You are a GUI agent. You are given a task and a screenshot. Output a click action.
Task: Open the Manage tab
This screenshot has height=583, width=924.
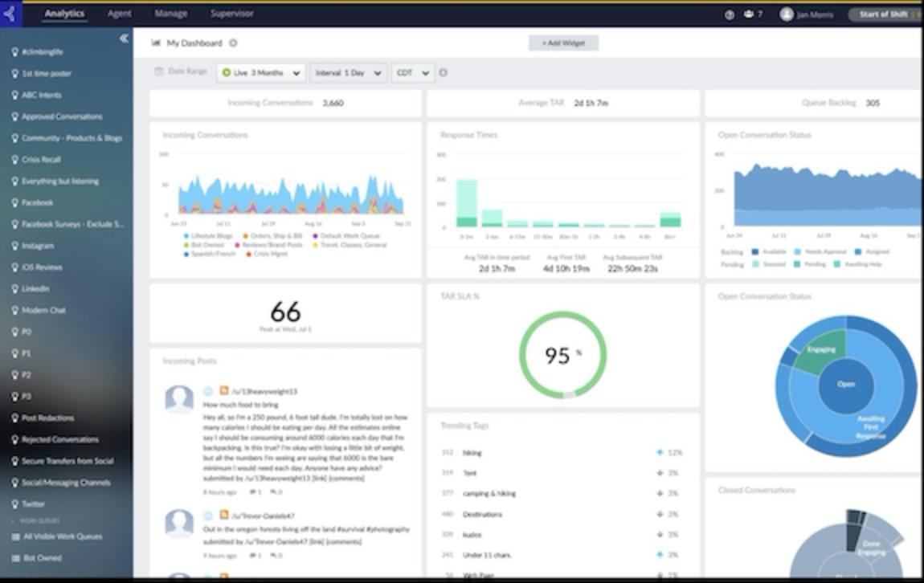[171, 14]
